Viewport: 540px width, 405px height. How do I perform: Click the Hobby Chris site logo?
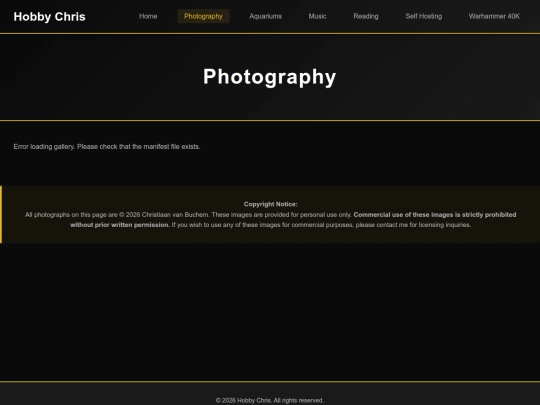click(49, 17)
